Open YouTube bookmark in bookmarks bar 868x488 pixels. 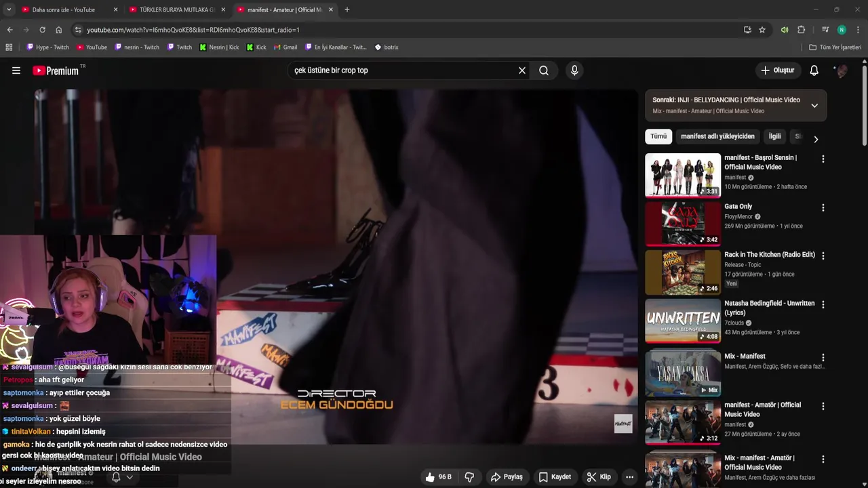tap(92, 47)
